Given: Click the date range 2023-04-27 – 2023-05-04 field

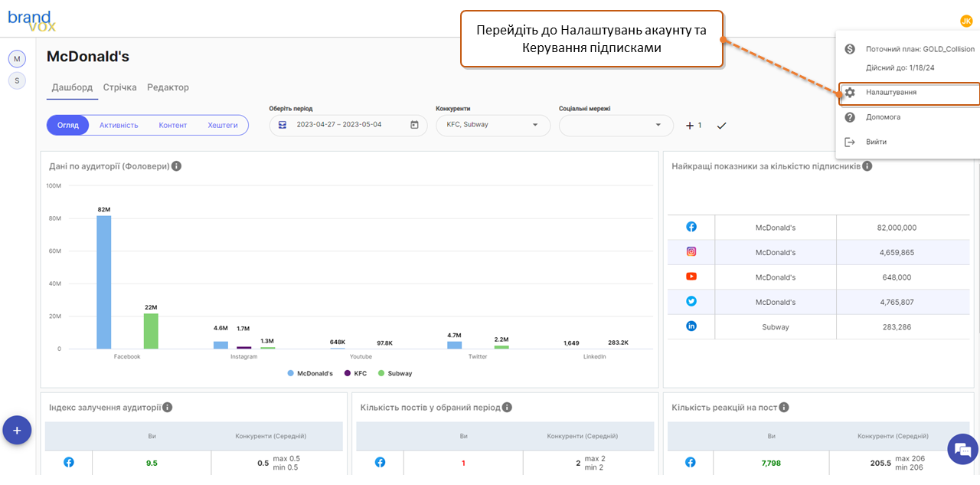Looking at the screenshot, I should pyautogui.click(x=348, y=125).
